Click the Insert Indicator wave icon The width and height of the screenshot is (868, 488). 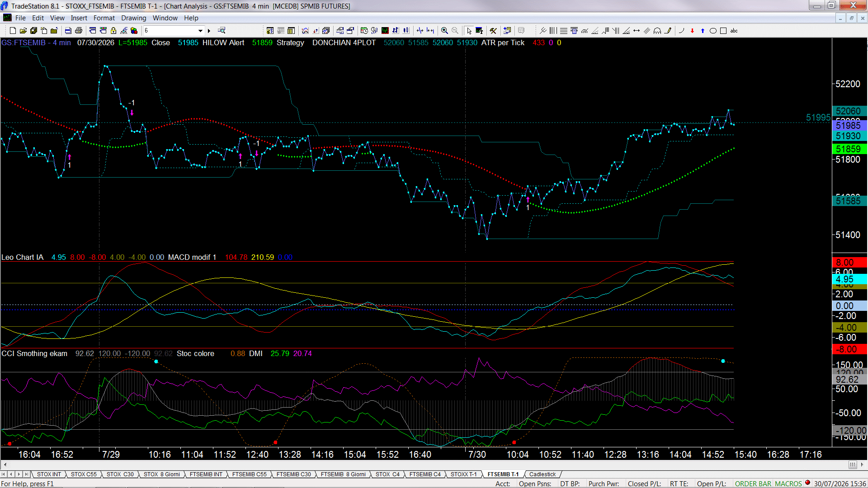(x=305, y=31)
